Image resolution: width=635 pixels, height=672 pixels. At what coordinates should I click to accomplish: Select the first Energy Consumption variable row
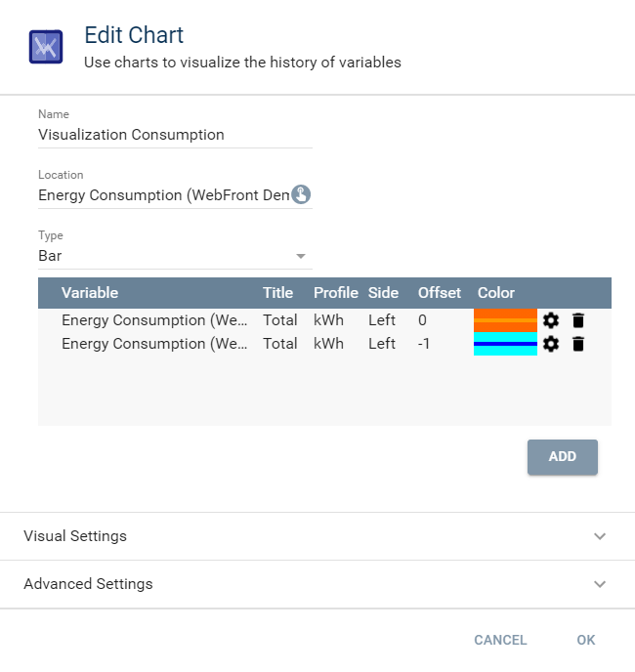click(x=151, y=320)
